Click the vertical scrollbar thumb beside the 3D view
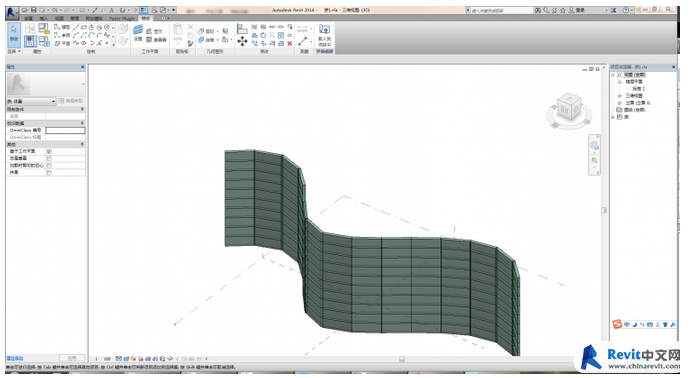Image resolution: width=691 pixels, height=378 pixels. point(604,210)
